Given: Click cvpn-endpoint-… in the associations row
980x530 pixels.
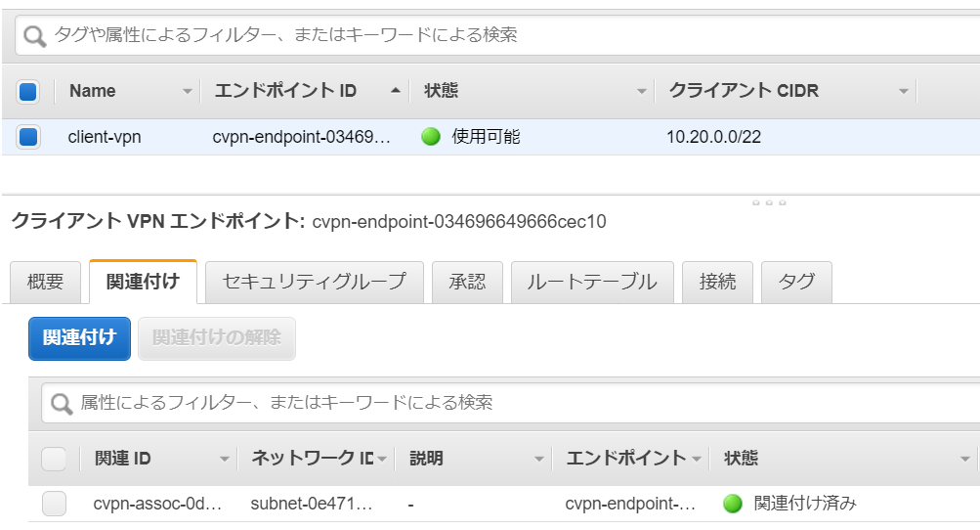Looking at the screenshot, I should point(630,504).
